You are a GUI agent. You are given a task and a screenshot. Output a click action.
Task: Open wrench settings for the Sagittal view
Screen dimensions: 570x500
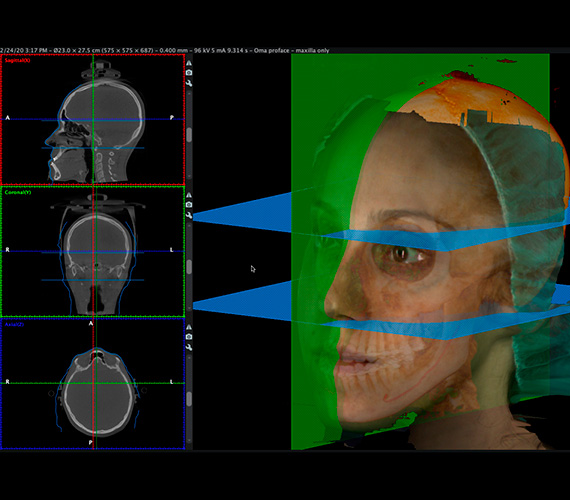189,83
